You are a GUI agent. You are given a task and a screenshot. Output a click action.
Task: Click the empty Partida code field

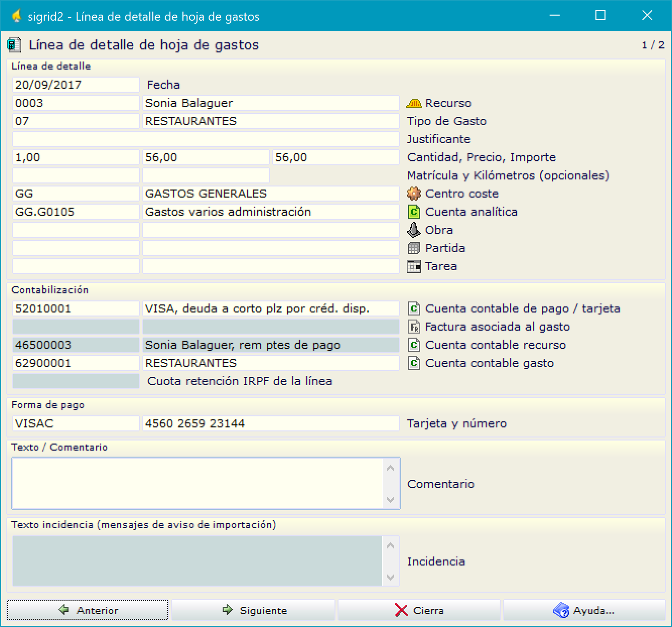(76, 248)
